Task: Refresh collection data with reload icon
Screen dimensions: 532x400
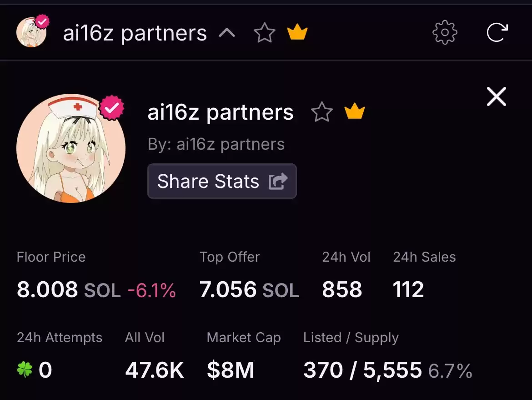Action: (x=497, y=32)
